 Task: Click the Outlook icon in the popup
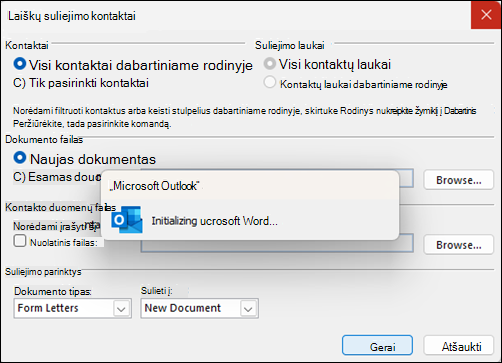[127, 220]
